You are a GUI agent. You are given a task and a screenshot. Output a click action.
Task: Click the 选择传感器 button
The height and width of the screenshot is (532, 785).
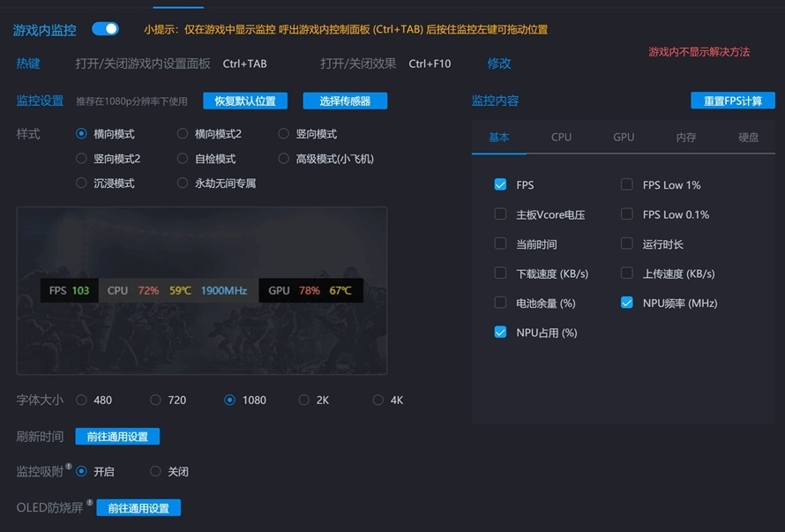coord(344,100)
